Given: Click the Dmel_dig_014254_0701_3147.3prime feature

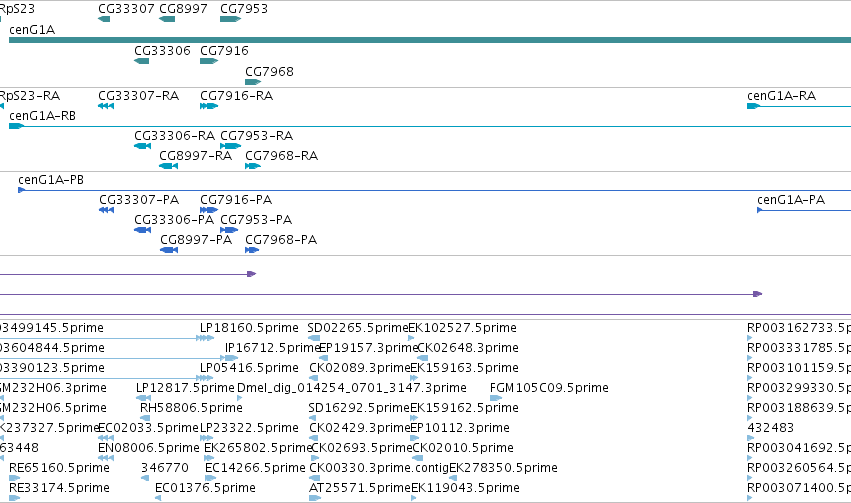Looking at the screenshot, I should (x=352, y=388).
